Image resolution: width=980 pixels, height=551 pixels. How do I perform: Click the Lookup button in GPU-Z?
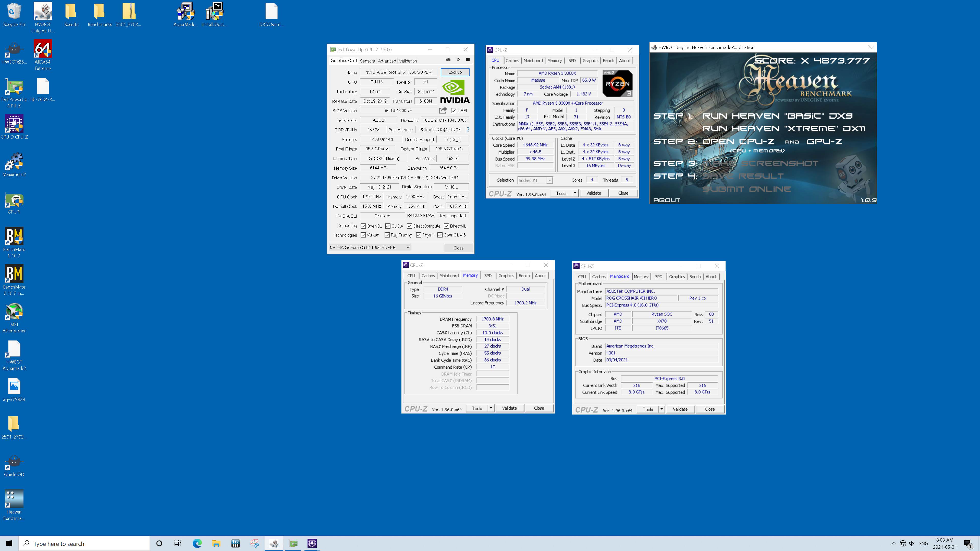point(455,72)
